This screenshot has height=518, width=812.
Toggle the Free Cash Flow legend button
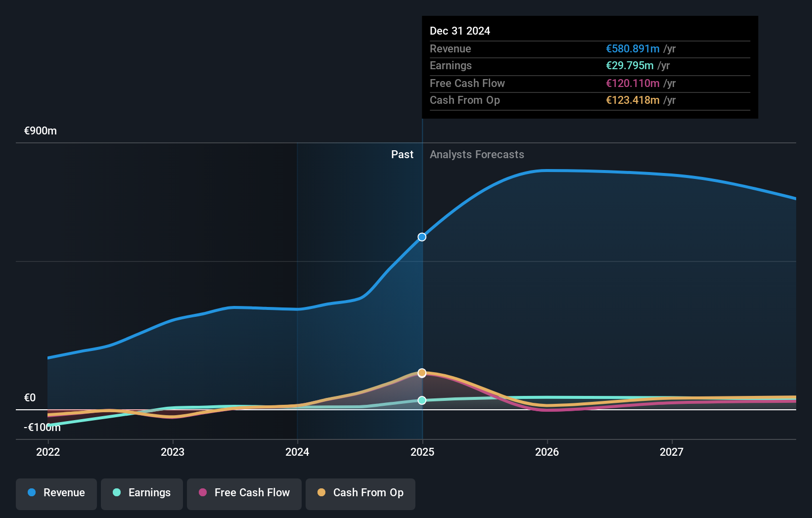[244, 493]
